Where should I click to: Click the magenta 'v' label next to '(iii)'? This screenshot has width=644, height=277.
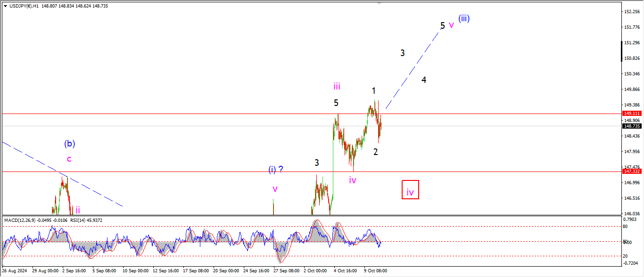tap(451, 25)
